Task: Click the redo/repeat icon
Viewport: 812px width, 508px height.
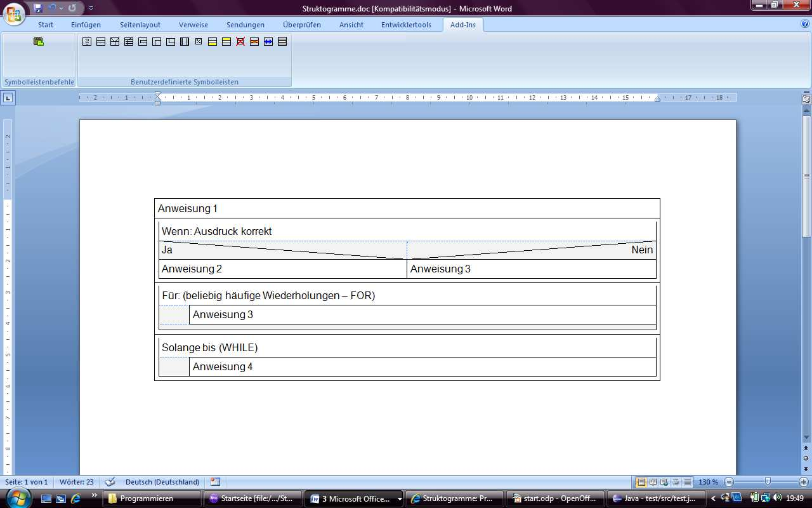Action: (x=72, y=8)
